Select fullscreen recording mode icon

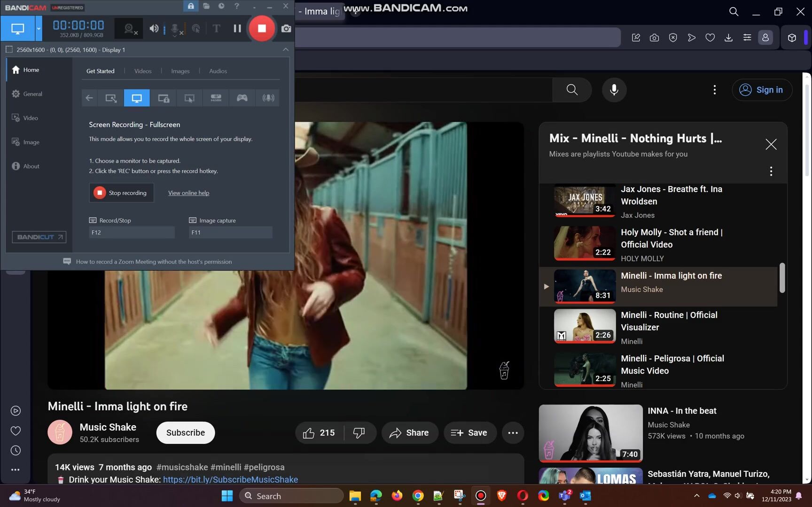pos(137,98)
